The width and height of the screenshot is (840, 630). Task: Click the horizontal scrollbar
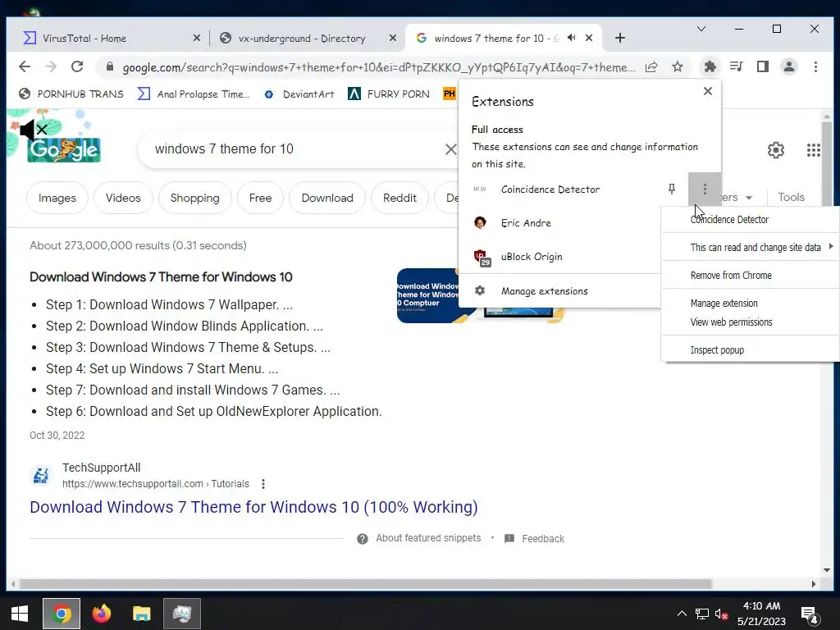coord(365,584)
